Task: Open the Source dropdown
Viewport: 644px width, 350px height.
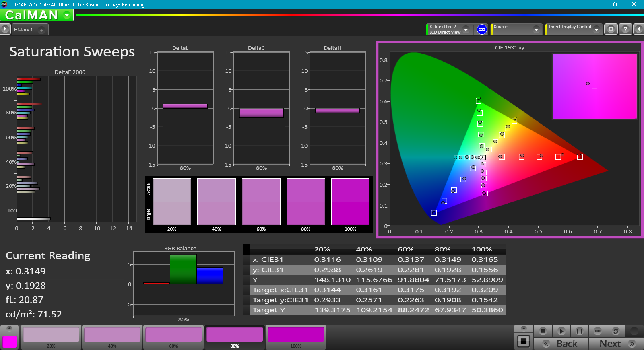Action: (536, 29)
